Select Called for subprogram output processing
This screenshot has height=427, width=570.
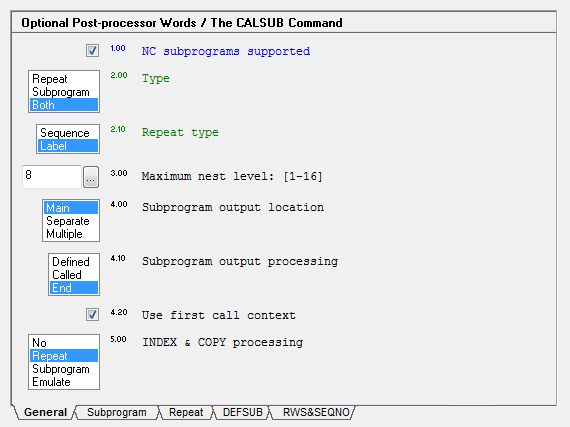point(74,275)
